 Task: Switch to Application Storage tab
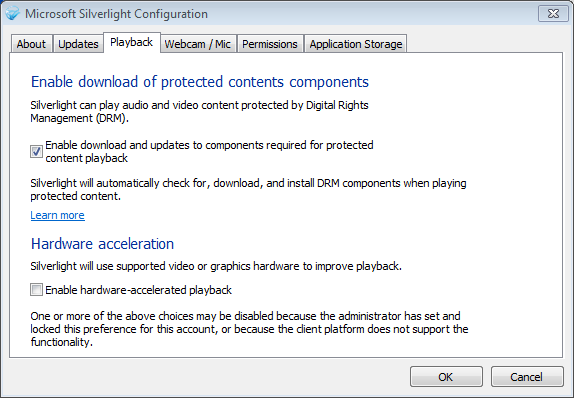pos(356,44)
